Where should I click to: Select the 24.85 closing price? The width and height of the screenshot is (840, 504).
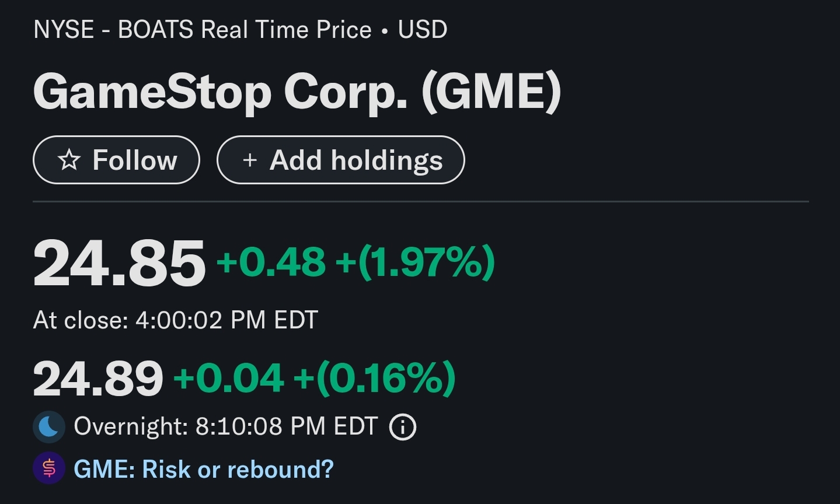pyautogui.click(x=119, y=264)
